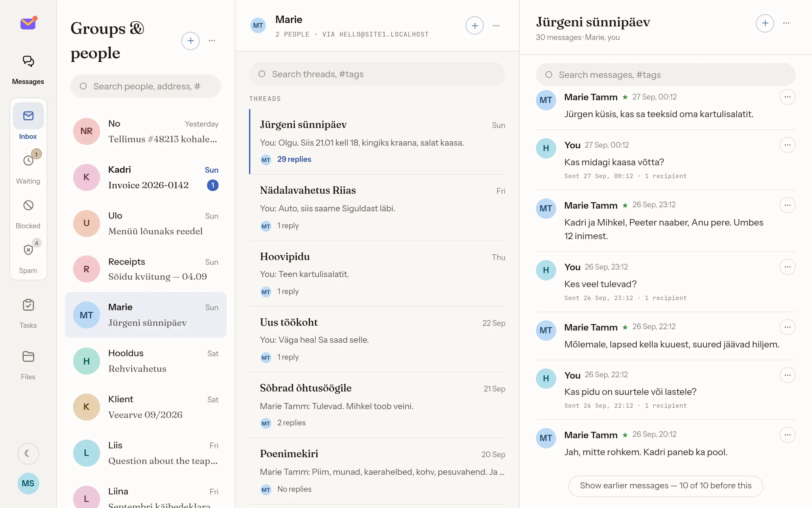Image resolution: width=812 pixels, height=508 pixels.
Task: Click Marie's MT avatar in thread header
Action: pos(258,25)
